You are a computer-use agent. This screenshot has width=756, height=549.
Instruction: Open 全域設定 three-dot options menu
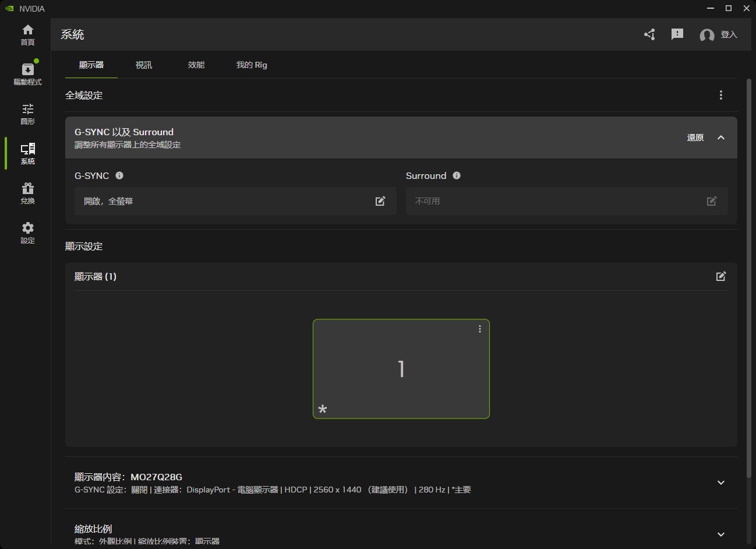pyautogui.click(x=720, y=95)
